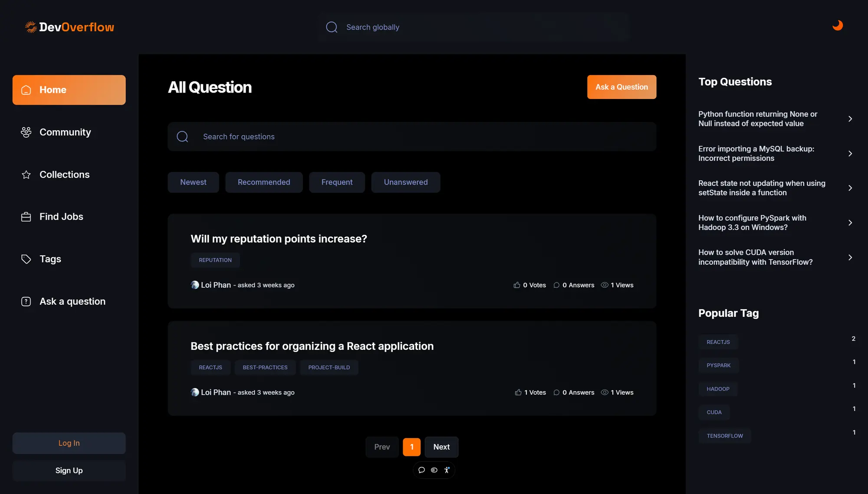Click the Community people icon in the sidebar
868x494 pixels.
click(26, 132)
